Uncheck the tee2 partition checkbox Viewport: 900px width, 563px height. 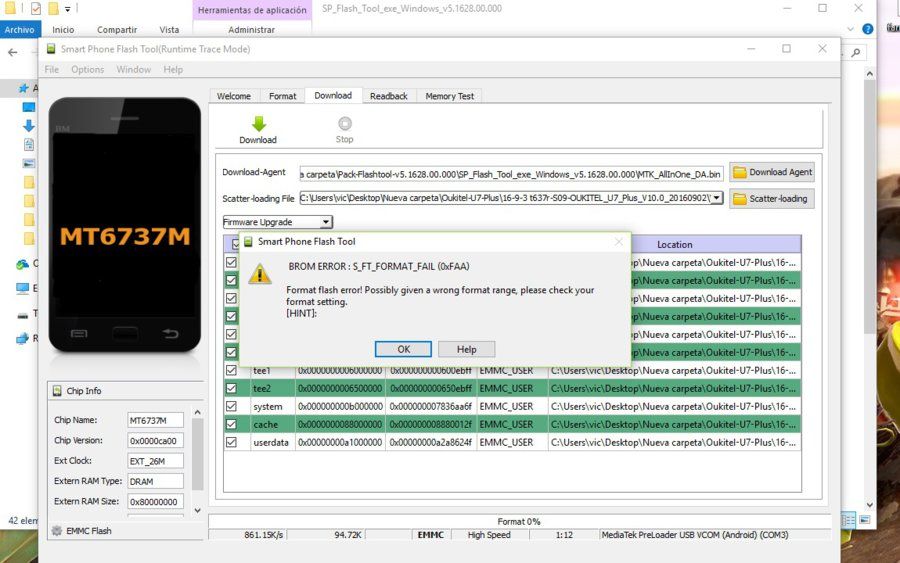(231, 388)
